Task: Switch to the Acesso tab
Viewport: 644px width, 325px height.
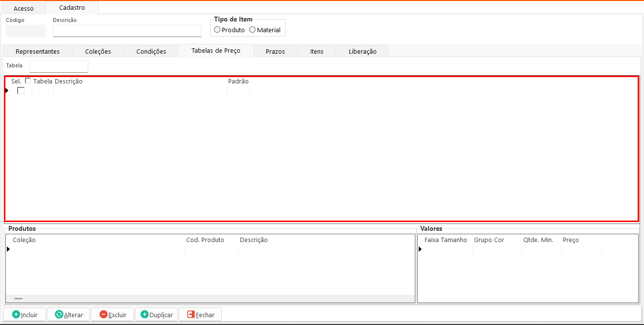Action: pyautogui.click(x=23, y=8)
